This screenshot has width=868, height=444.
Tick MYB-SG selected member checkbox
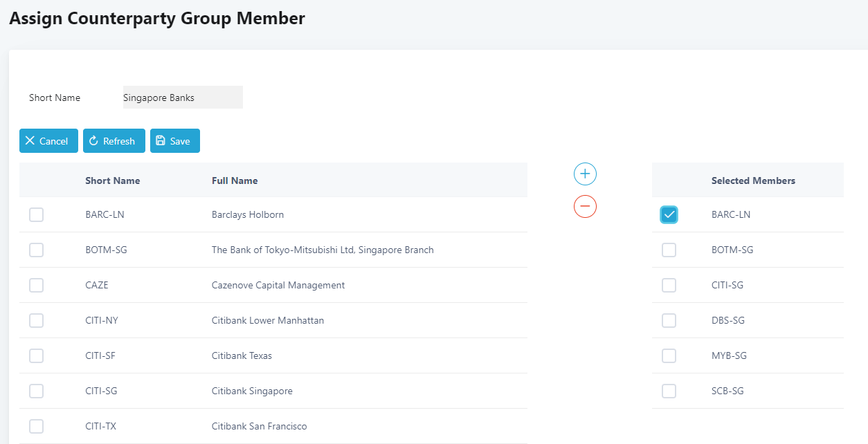tap(669, 356)
